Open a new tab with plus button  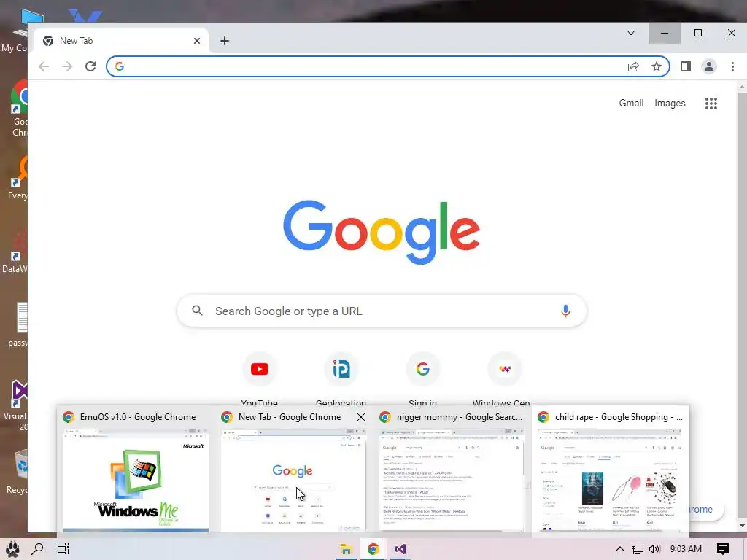(x=225, y=41)
